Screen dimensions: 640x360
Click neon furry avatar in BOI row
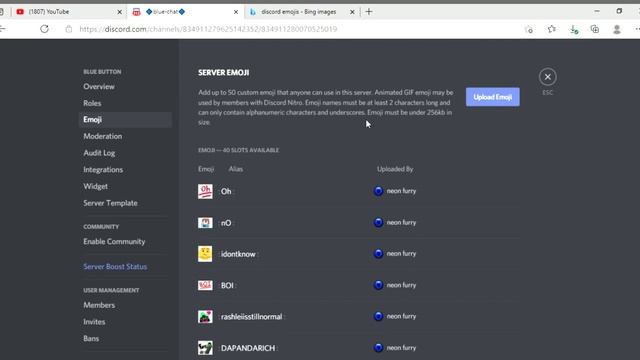point(378,285)
